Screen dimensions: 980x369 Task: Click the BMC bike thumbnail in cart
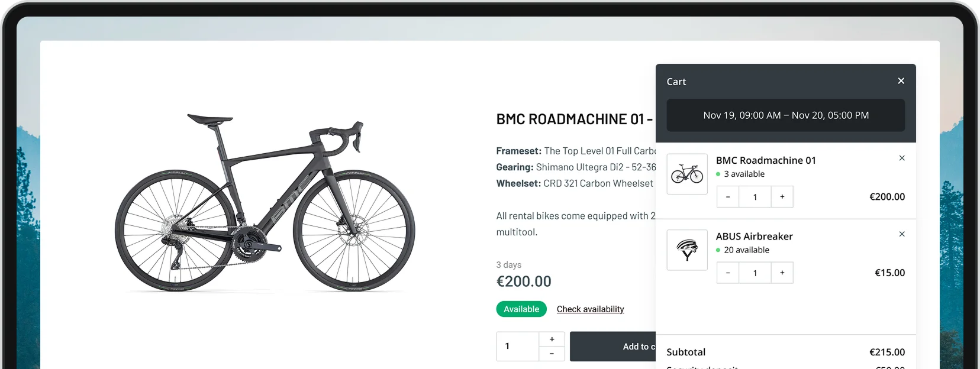tap(687, 174)
